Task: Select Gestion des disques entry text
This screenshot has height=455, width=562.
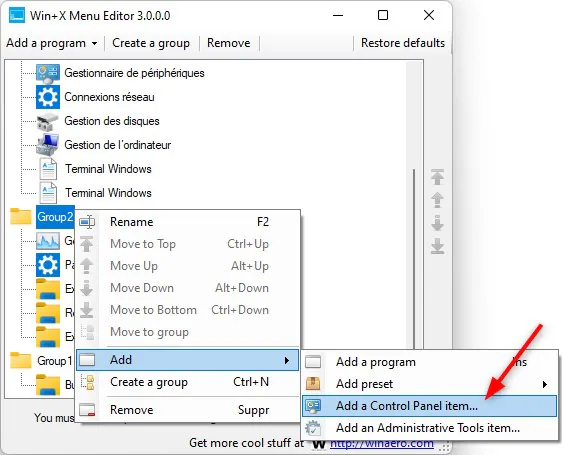Action: click(x=112, y=121)
